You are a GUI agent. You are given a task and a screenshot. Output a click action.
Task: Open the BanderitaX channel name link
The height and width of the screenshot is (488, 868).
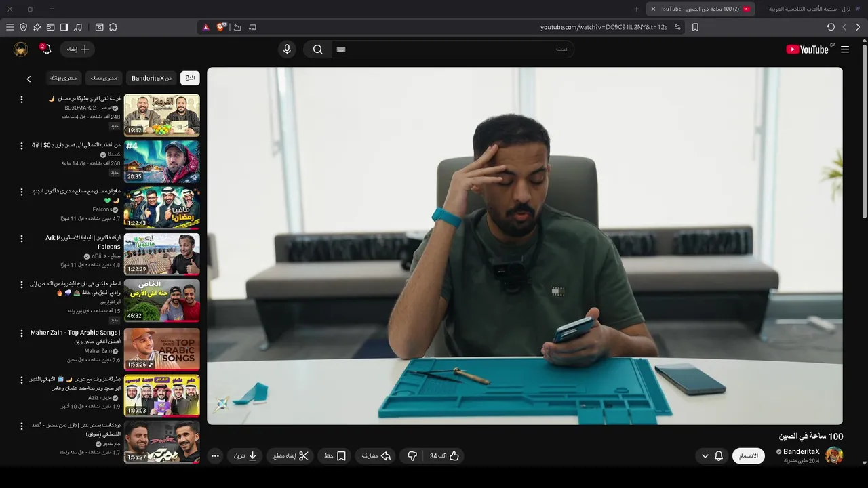[x=801, y=451]
